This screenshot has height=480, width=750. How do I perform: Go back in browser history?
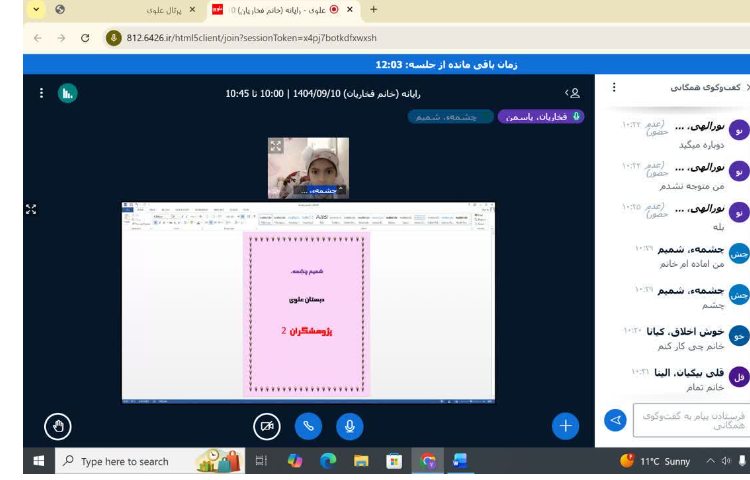click(37, 38)
